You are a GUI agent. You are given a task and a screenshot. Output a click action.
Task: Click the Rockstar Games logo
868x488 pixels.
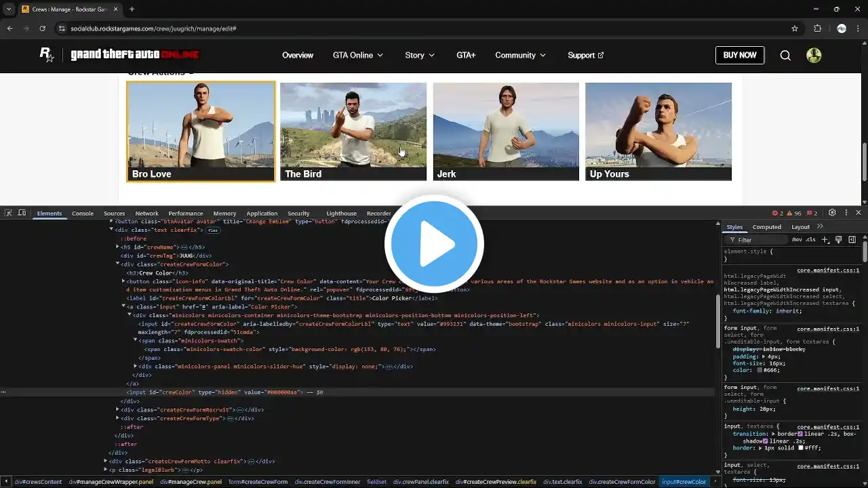47,56
